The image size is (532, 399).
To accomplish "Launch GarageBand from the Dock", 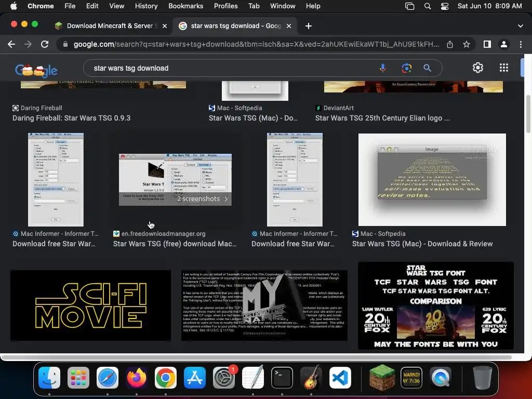I will [x=311, y=378].
